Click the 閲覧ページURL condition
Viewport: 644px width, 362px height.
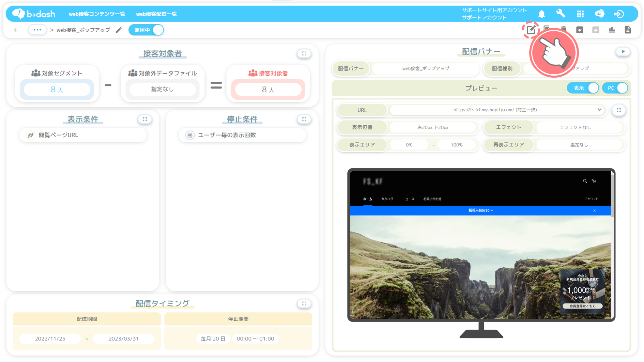click(83, 135)
